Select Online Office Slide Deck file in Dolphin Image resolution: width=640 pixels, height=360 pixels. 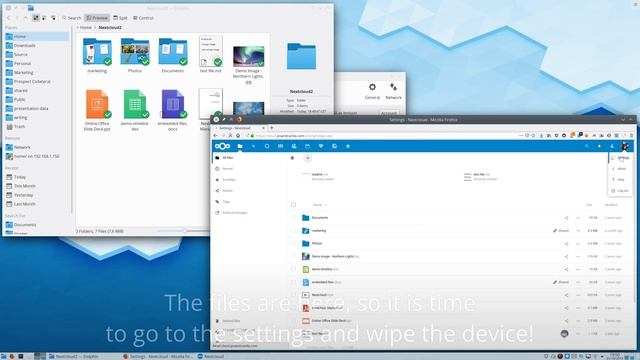pyautogui.click(x=97, y=110)
